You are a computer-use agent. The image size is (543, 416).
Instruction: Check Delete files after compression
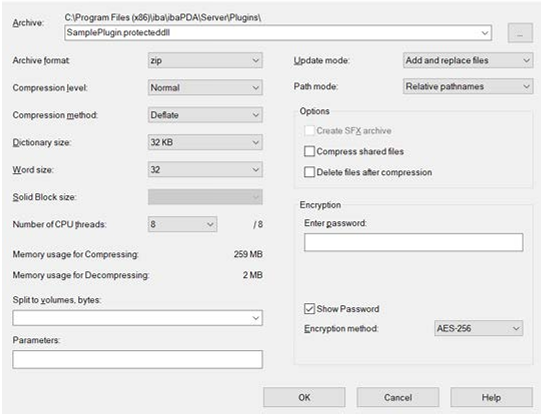point(309,172)
